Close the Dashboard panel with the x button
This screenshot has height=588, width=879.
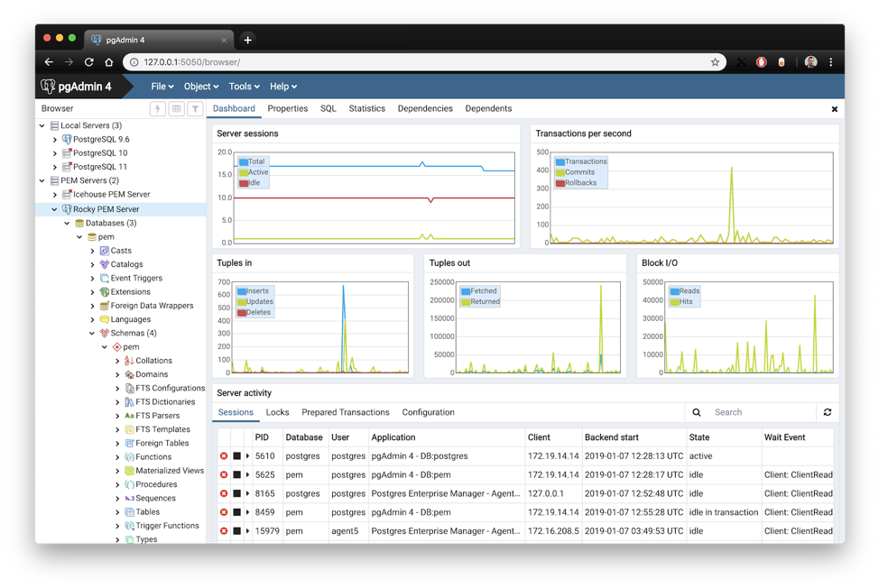click(834, 108)
